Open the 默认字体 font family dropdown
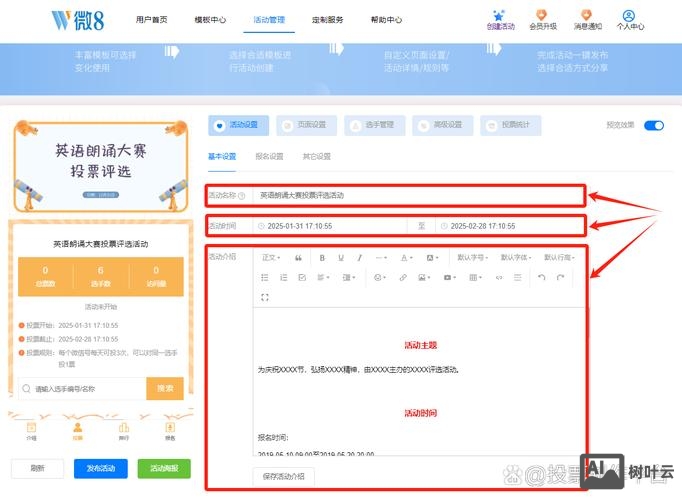This screenshot has height=500, width=682. pos(516,258)
